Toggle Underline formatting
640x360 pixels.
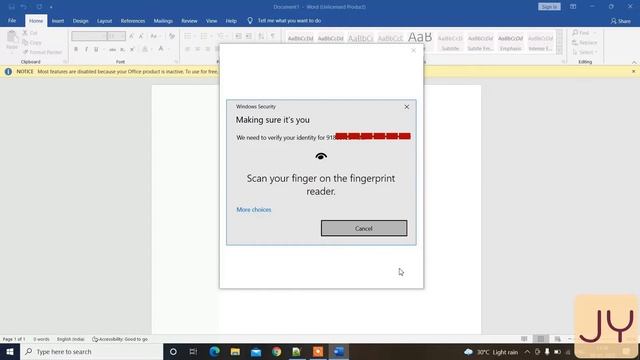coord(96,49)
